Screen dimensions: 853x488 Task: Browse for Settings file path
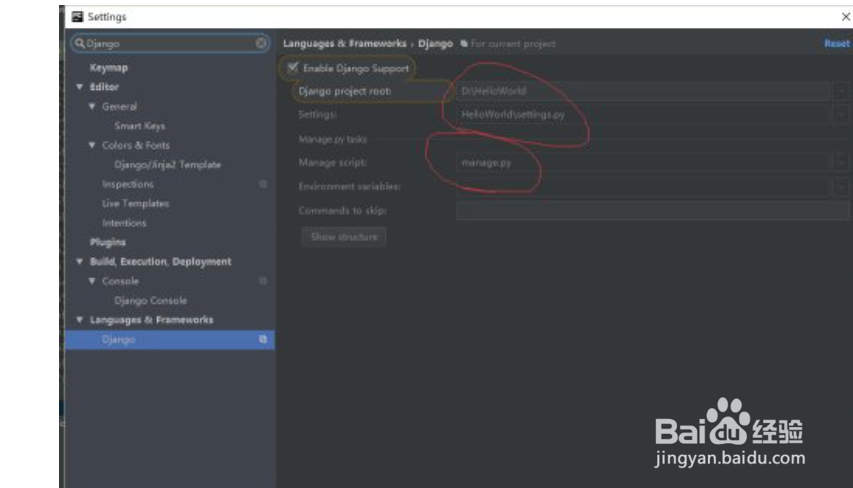pyautogui.click(x=841, y=114)
